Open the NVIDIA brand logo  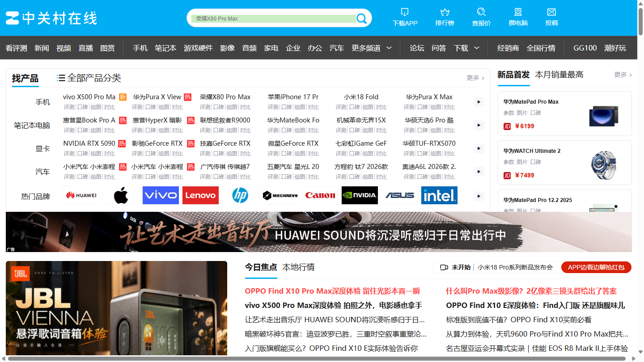tap(360, 195)
